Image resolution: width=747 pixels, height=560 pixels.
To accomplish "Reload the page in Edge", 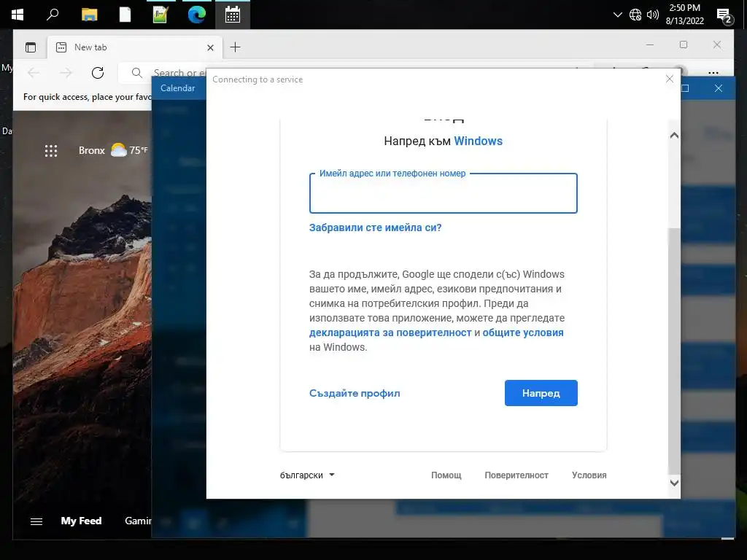I will tap(98, 73).
